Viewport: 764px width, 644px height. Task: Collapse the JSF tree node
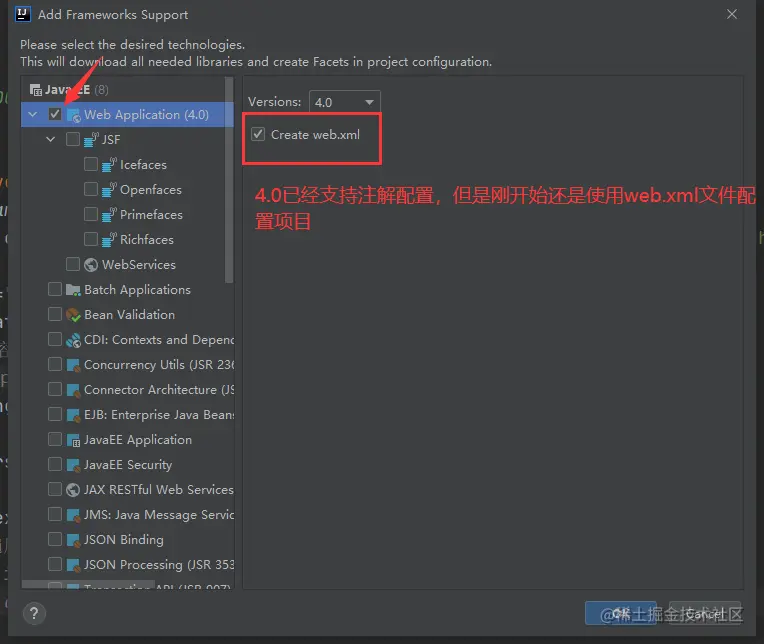tap(51, 139)
